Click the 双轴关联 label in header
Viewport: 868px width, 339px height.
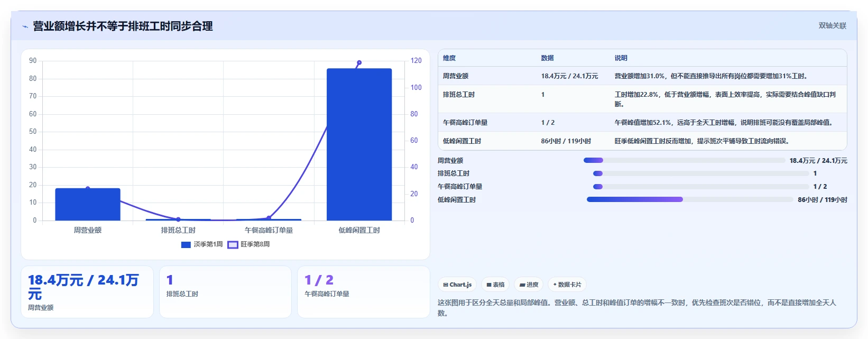click(833, 25)
